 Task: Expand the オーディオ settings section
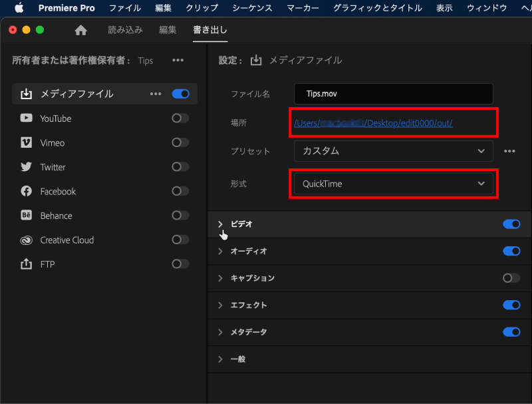pyautogui.click(x=220, y=251)
